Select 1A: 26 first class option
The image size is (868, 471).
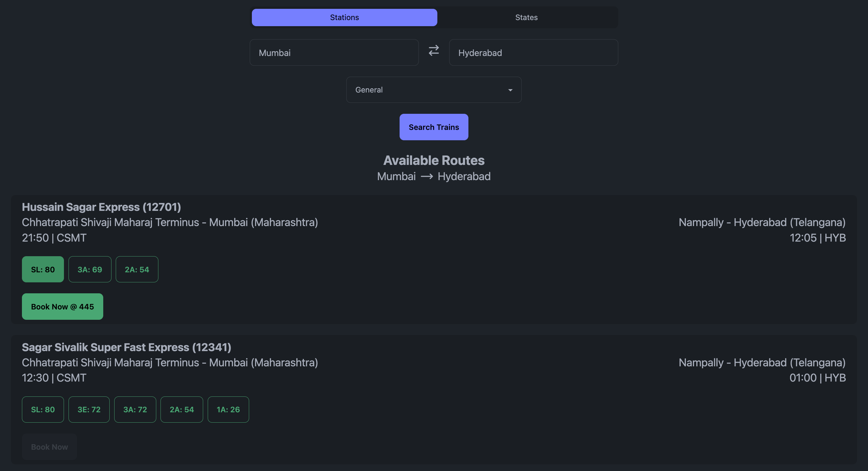click(228, 410)
